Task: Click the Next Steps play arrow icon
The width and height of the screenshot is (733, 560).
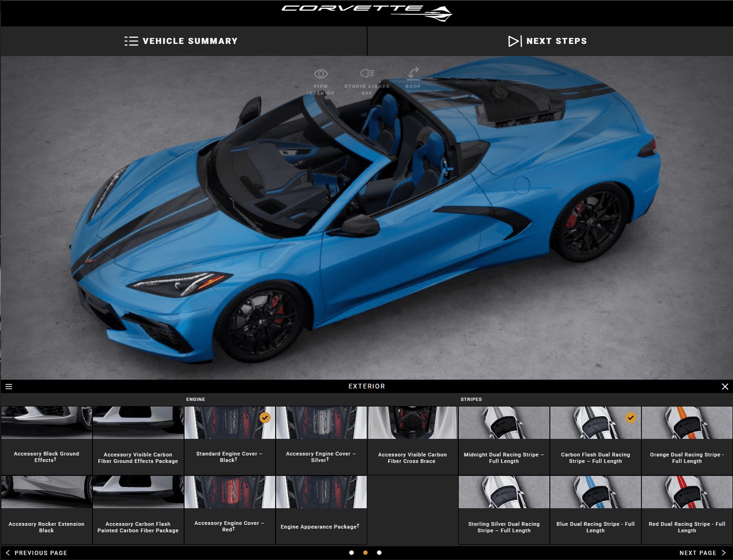Action: [515, 41]
